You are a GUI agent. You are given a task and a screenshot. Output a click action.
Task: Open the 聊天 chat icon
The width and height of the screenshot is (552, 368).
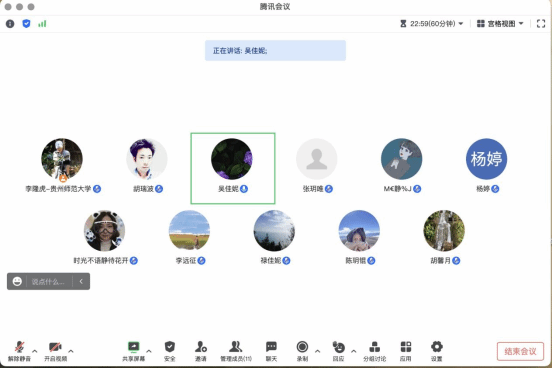271,351
